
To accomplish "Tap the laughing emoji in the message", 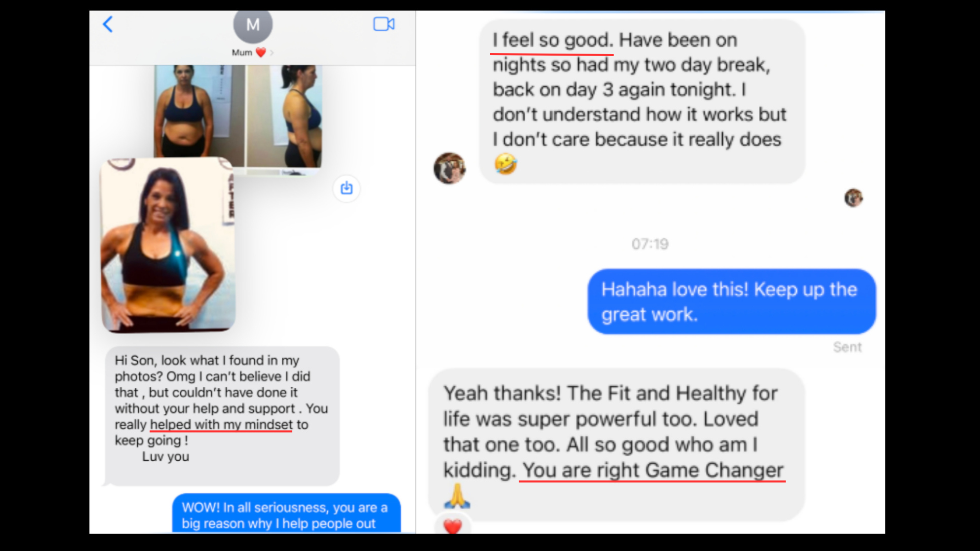I will pos(505,164).
